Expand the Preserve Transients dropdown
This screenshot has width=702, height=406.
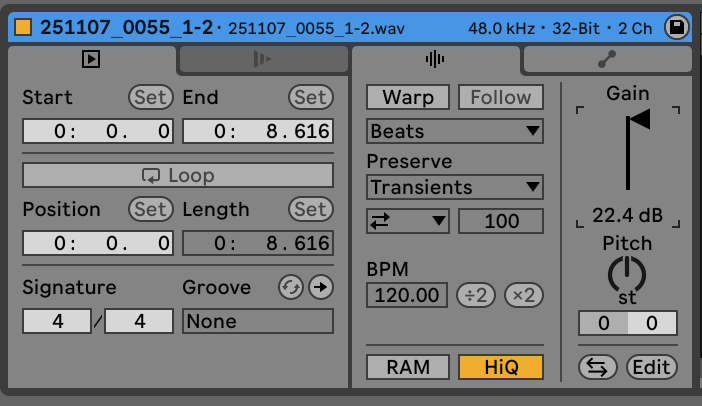(x=454, y=187)
